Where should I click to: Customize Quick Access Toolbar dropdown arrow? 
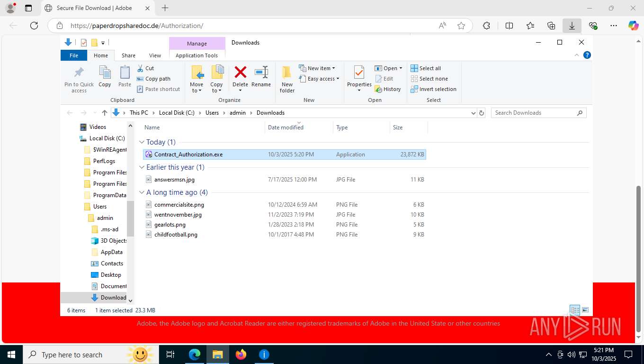pos(103,43)
